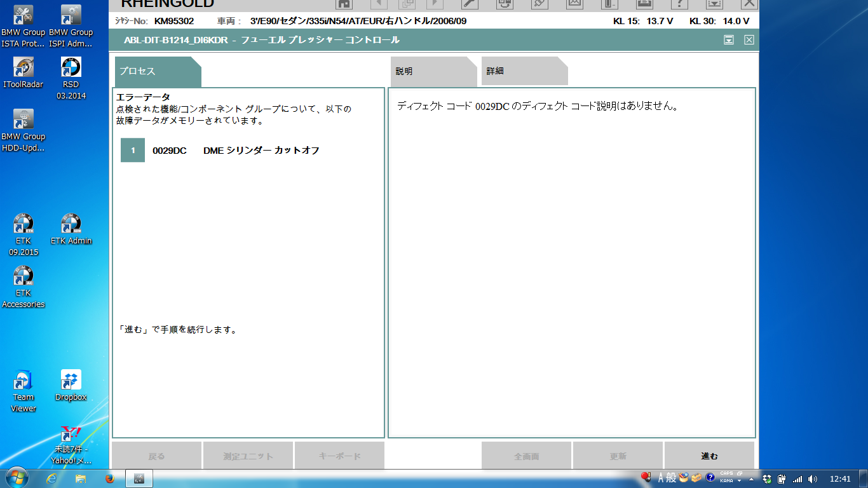The width and height of the screenshot is (868, 488).
Task: Launch Firefox from the taskbar
Action: pos(109,478)
